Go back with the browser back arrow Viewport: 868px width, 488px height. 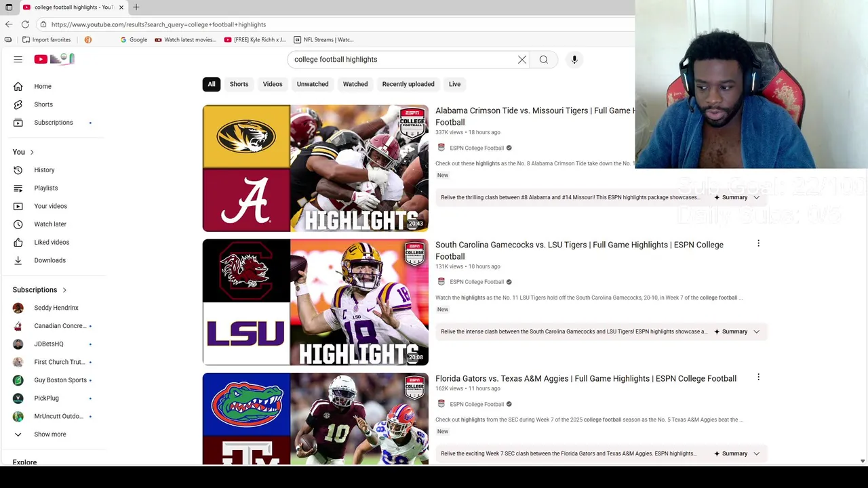point(9,24)
